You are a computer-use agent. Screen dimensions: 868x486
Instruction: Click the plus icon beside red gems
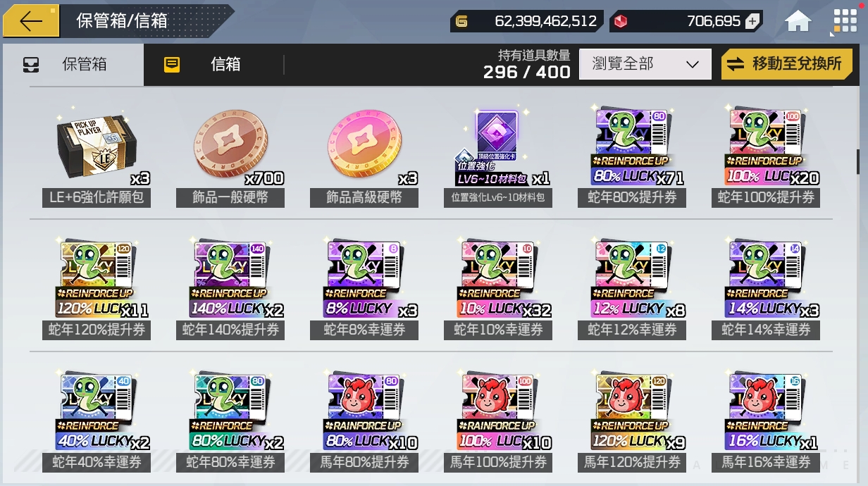tap(753, 21)
